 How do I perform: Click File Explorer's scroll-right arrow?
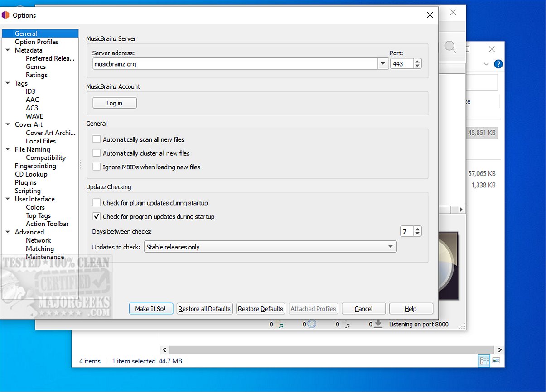[x=500, y=350]
